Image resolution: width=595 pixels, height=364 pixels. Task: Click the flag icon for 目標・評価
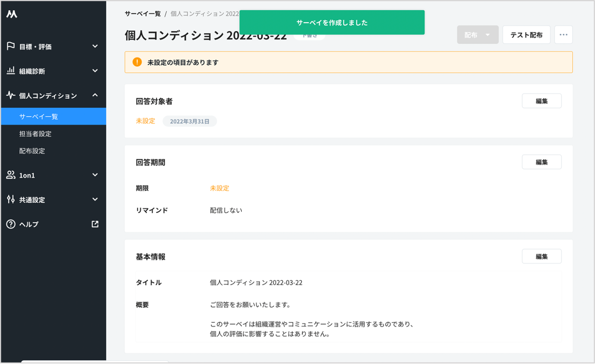tap(11, 46)
